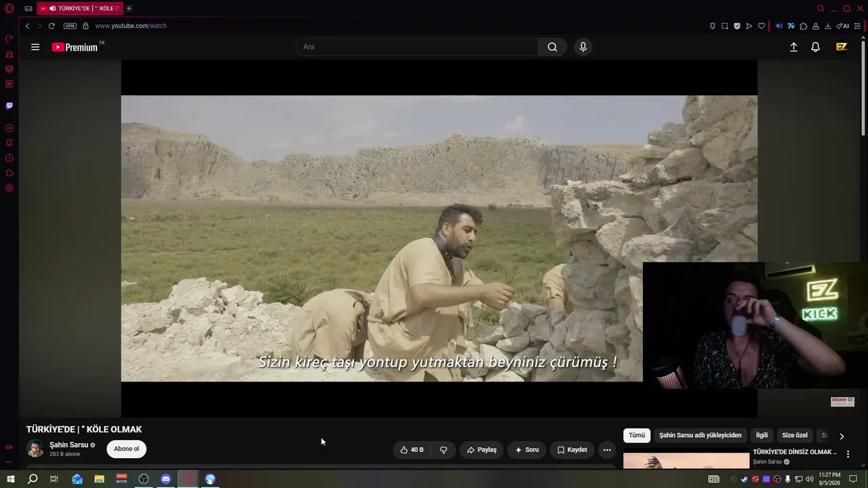868x488 pixels.
Task: Open Extensions from the sidebar cube icon
Action: (x=9, y=173)
